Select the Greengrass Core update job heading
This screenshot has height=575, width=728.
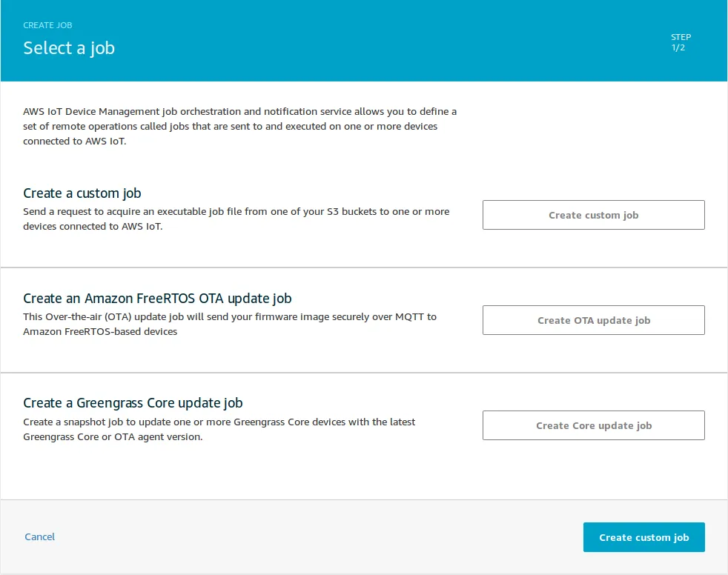tap(133, 403)
